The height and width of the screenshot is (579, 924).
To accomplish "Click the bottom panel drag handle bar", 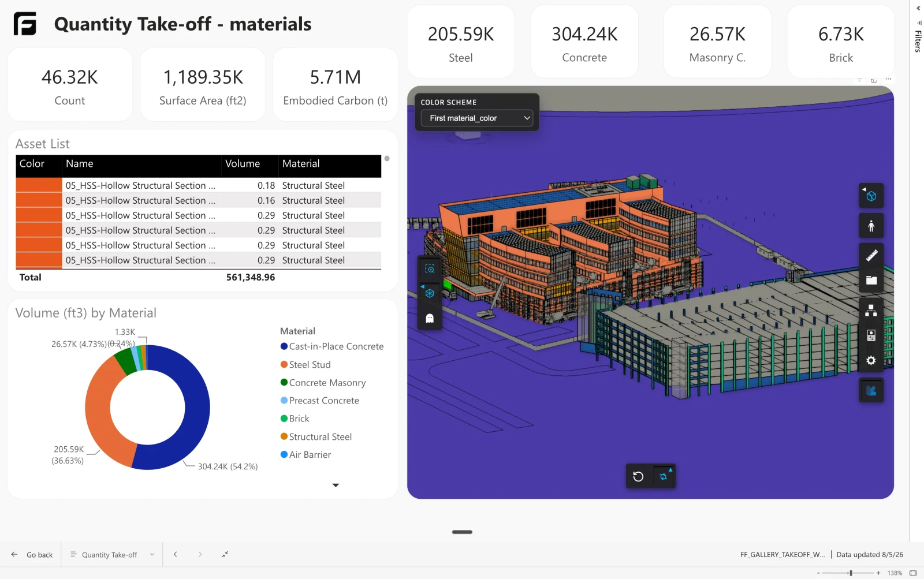I will (462, 532).
